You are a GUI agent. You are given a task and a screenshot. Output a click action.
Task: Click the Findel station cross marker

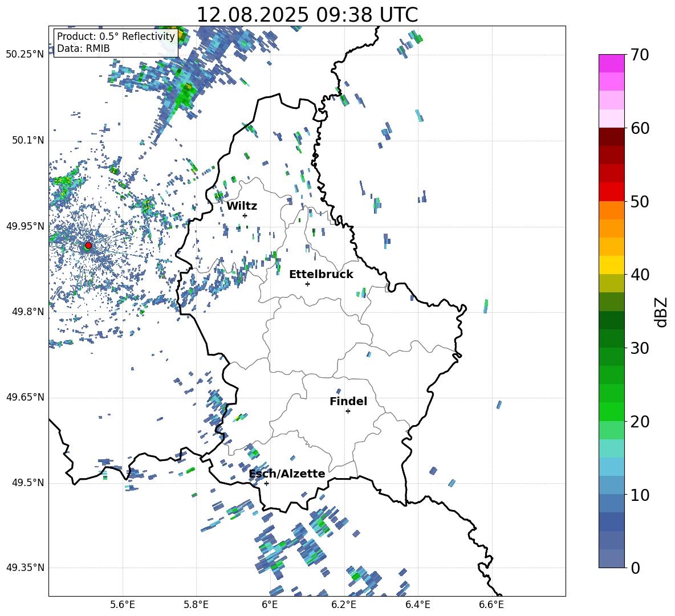[348, 411]
